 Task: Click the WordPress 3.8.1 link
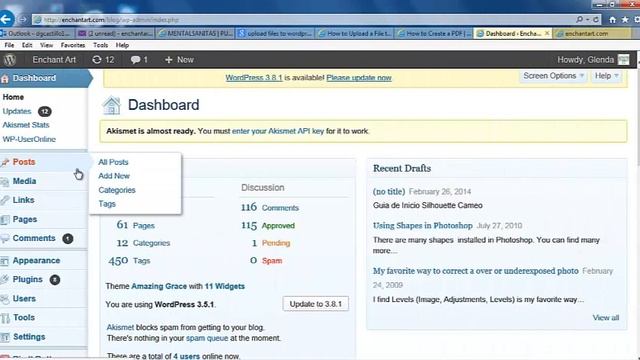point(253,78)
